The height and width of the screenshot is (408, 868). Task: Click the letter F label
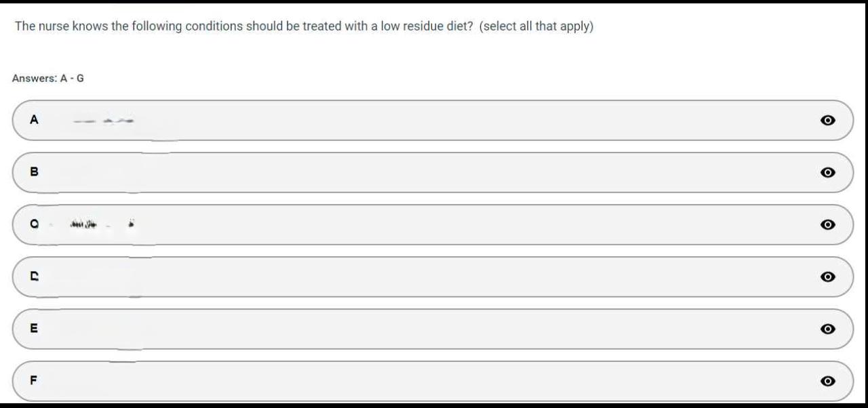[34, 381]
